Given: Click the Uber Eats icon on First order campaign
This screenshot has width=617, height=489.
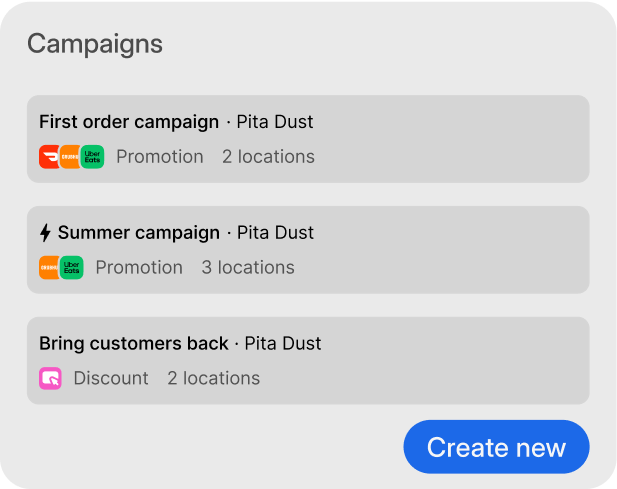Looking at the screenshot, I should (x=93, y=157).
